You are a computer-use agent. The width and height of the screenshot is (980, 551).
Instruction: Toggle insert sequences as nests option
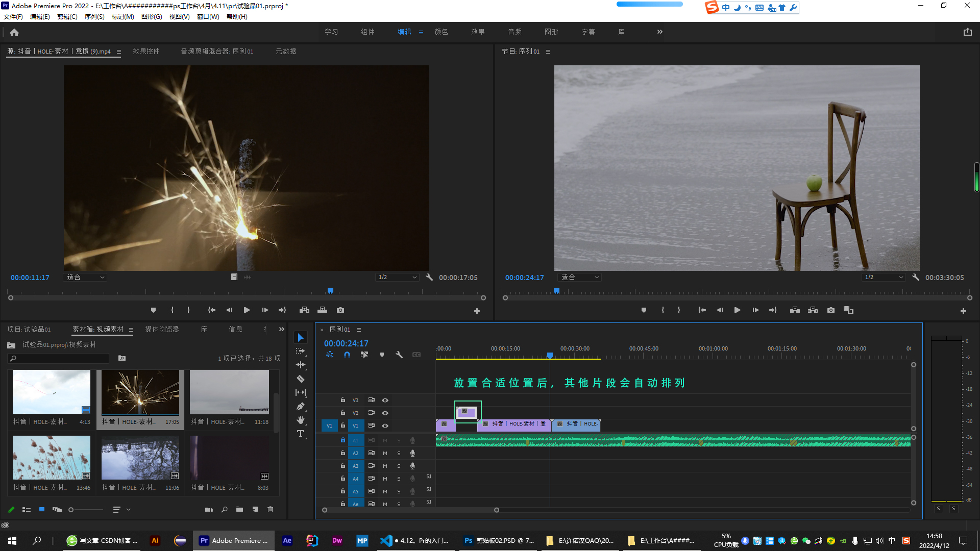(x=330, y=355)
